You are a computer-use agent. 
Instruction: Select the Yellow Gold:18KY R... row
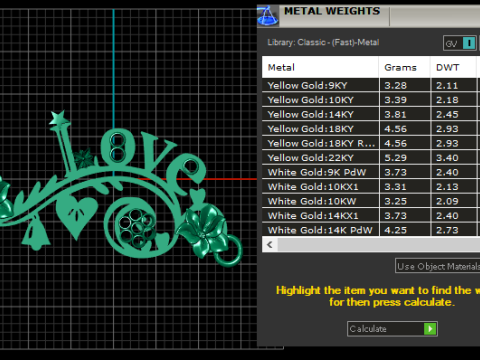pyautogui.click(x=371, y=143)
